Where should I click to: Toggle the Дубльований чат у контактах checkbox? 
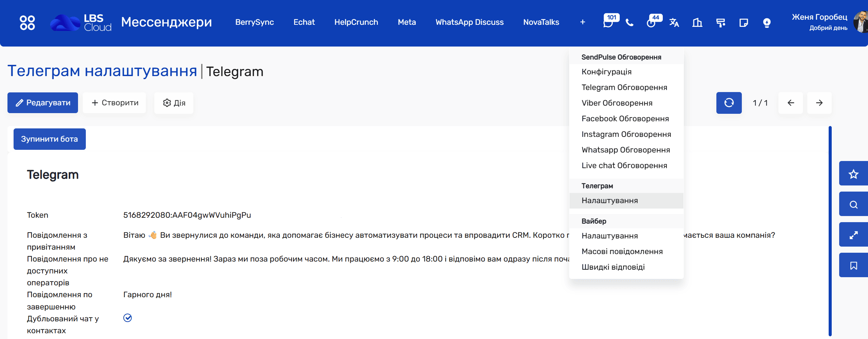(128, 318)
